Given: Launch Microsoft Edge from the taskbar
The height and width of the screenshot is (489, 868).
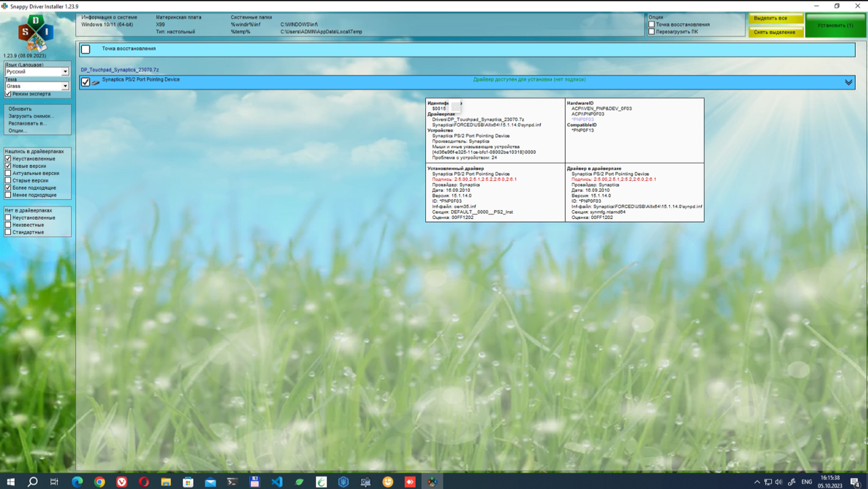Looking at the screenshot, I should pos(77,482).
